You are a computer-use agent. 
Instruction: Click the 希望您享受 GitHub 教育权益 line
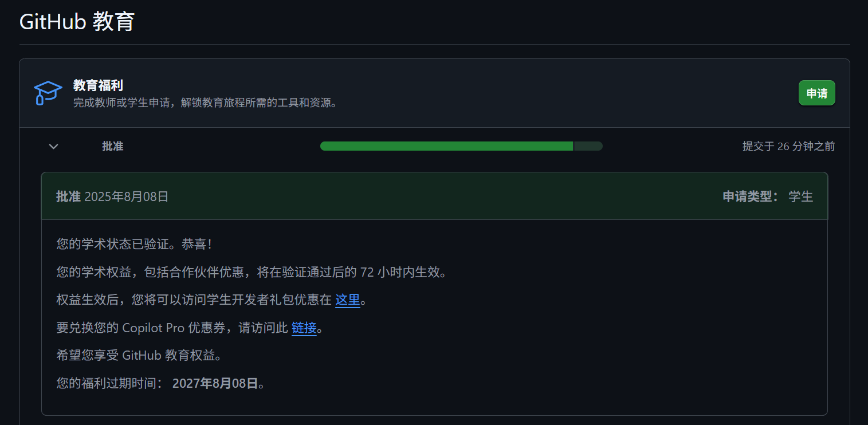[139, 355]
